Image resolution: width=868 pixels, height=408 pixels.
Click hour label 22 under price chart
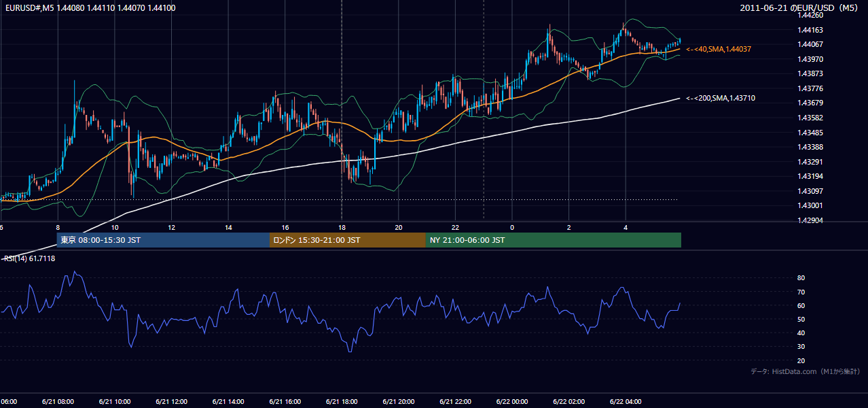(x=456, y=227)
